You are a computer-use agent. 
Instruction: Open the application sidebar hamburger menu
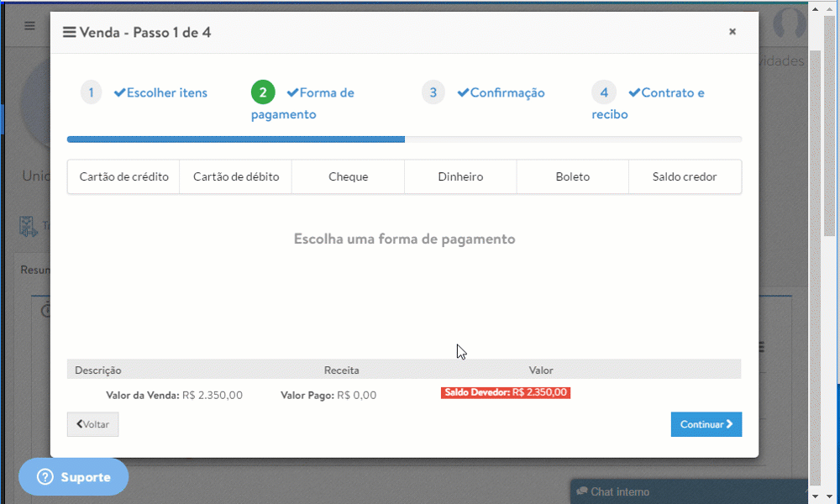[29, 26]
